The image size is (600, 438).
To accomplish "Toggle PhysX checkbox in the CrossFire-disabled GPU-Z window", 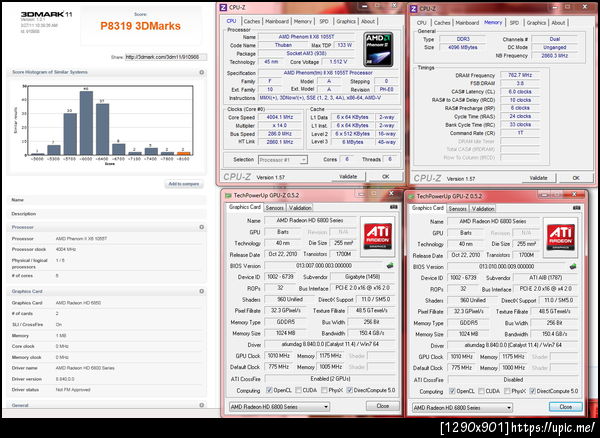I will coord(507,391).
